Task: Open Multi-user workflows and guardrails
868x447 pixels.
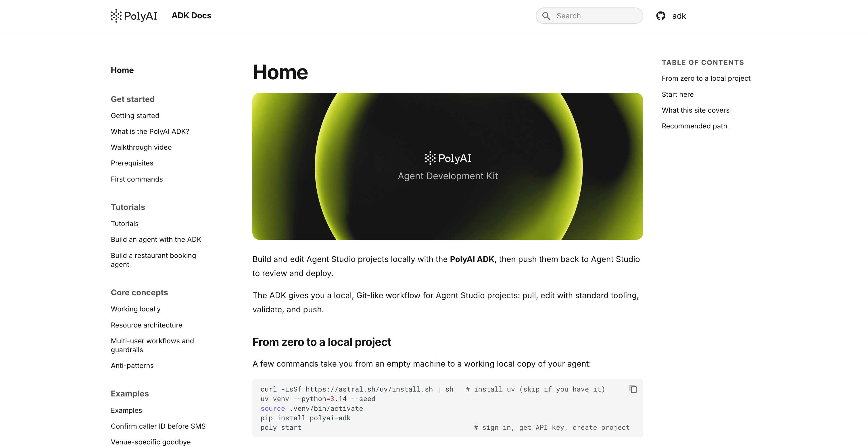Action: 152,345
